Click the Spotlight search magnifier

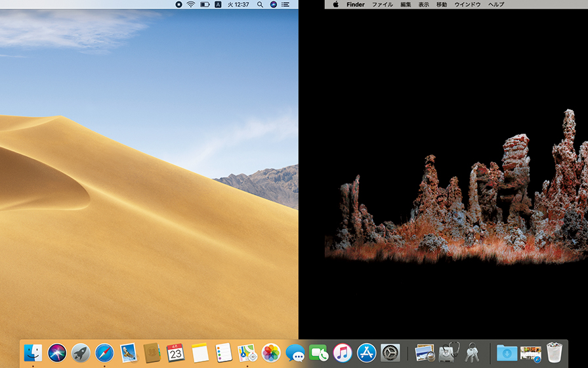261,5
